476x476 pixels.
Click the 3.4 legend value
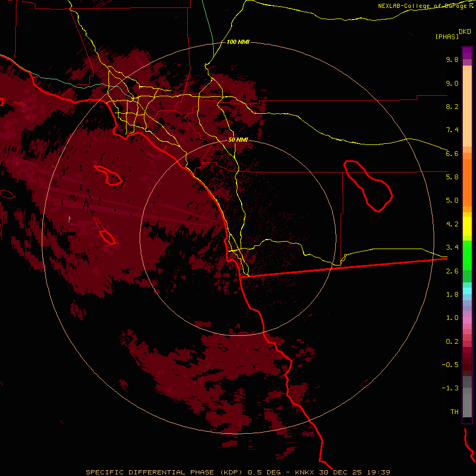[x=452, y=248]
